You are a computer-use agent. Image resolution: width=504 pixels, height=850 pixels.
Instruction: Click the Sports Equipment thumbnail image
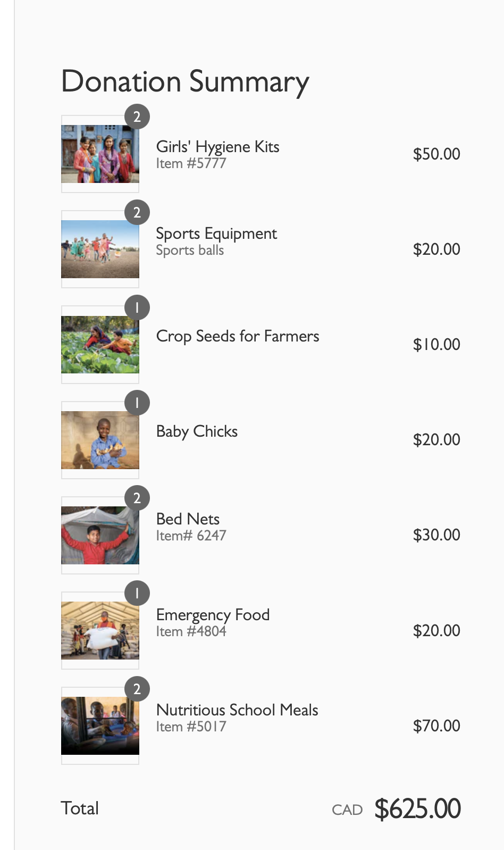(x=100, y=249)
